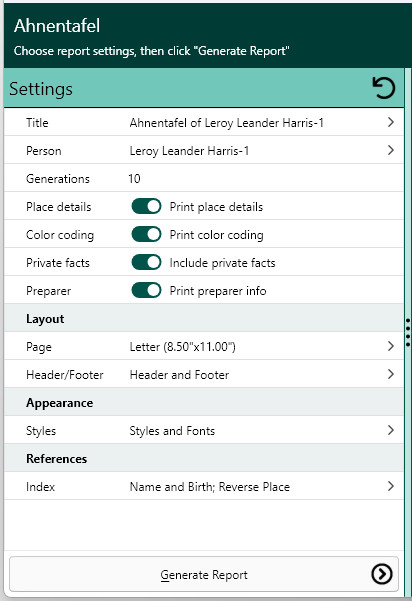The width and height of the screenshot is (412, 601).
Task: Edit the Generations value 10
Action: [x=134, y=179]
